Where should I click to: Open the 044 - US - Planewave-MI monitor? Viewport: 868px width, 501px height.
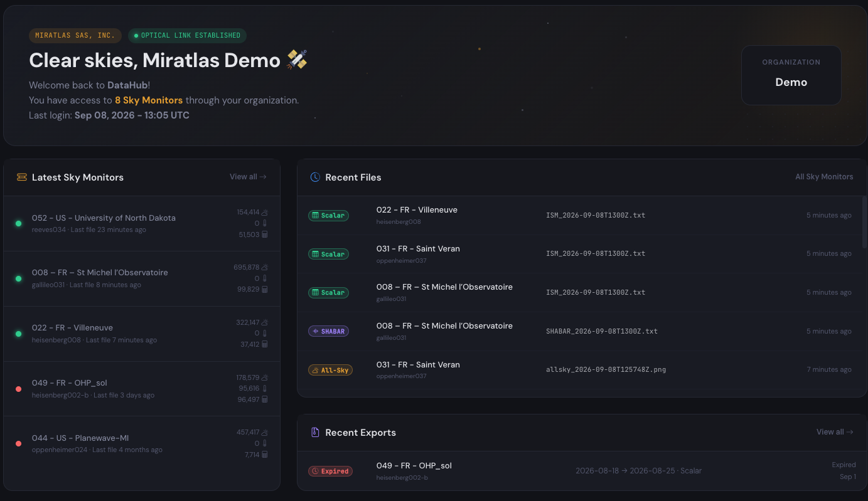[142, 443]
